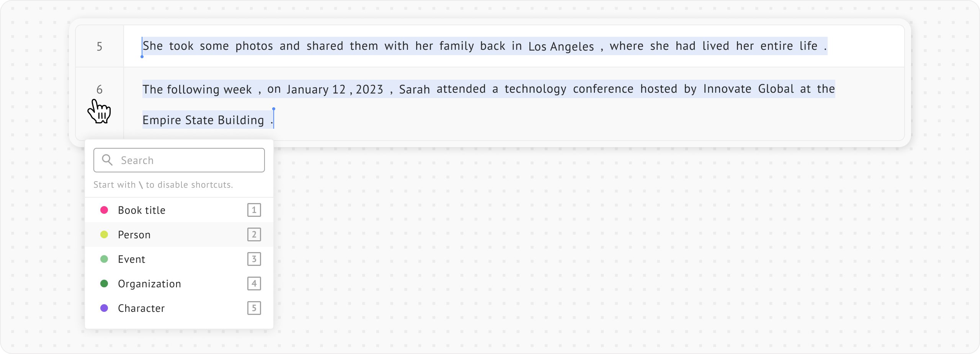Click shortcut key badge 1
The height and width of the screenshot is (354, 980).
[254, 210]
